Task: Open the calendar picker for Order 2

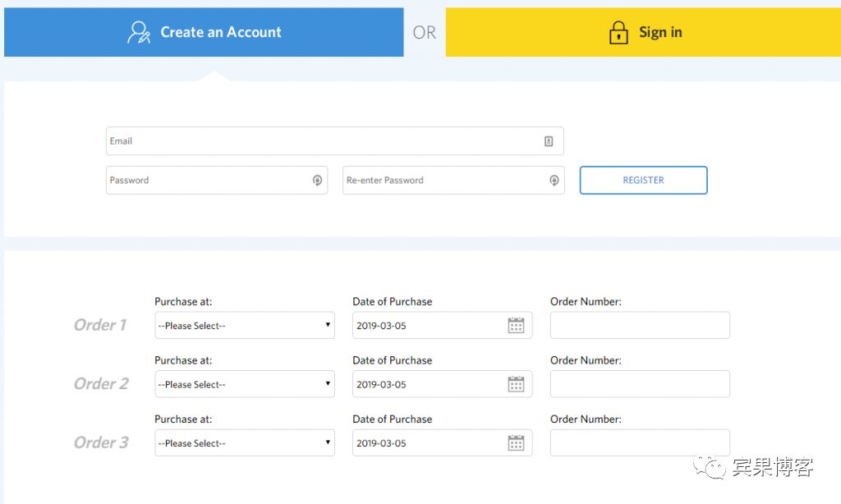Action: tap(516, 384)
